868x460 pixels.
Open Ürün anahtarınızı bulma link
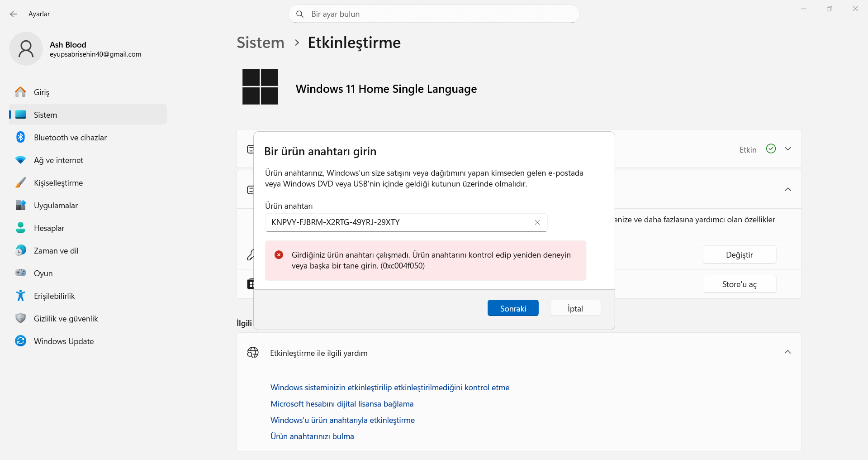click(312, 436)
